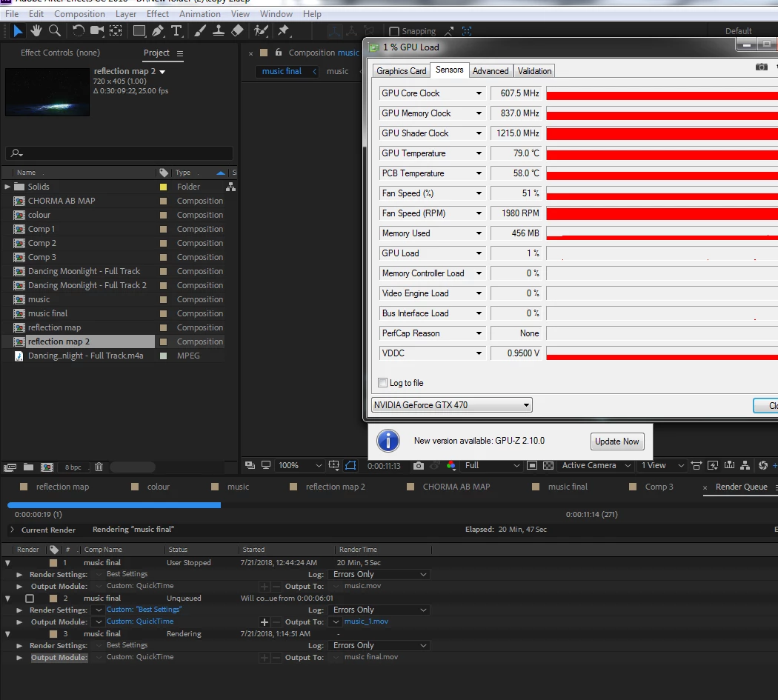Open the Custom: QuickTime output module link
The height and width of the screenshot is (700, 778).
(140, 621)
